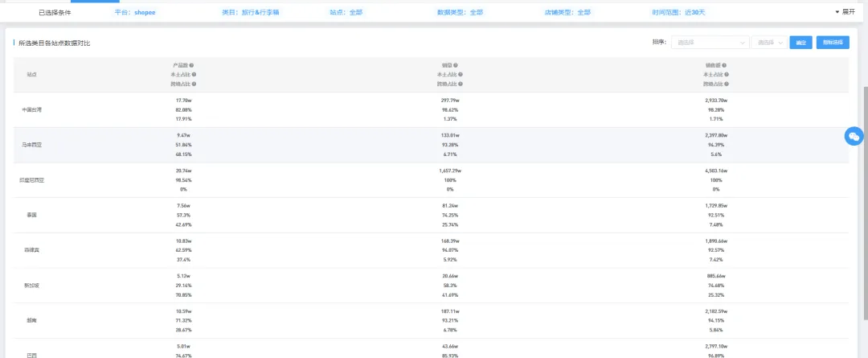Select the 越南 site row label
This screenshot has height=358, width=868.
(x=31, y=320)
